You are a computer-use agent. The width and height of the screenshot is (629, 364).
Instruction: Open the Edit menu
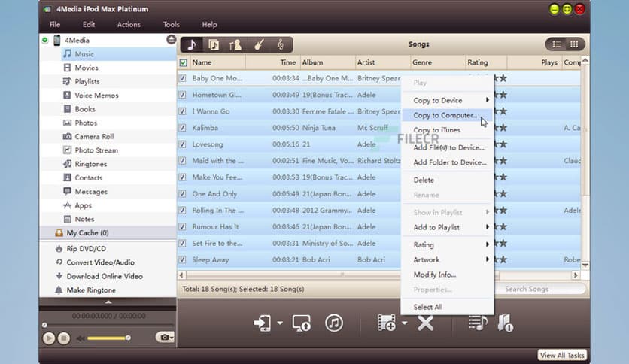pos(89,25)
